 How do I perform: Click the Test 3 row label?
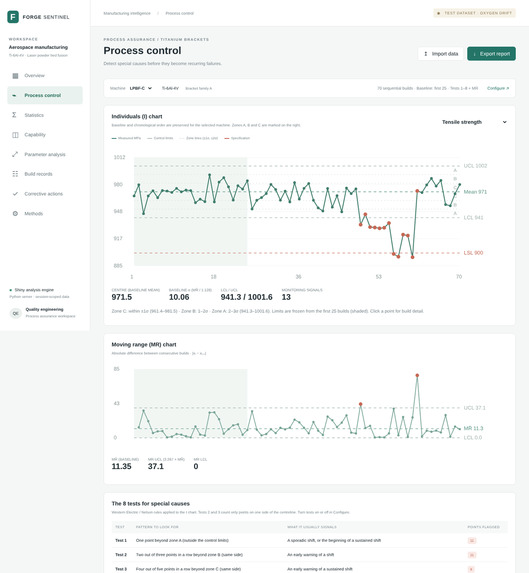coord(121,569)
